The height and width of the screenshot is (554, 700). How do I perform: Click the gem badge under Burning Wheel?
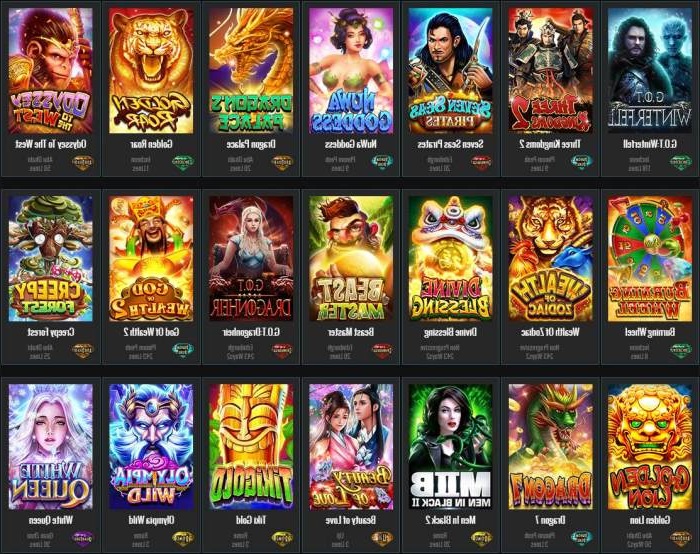click(x=680, y=350)
